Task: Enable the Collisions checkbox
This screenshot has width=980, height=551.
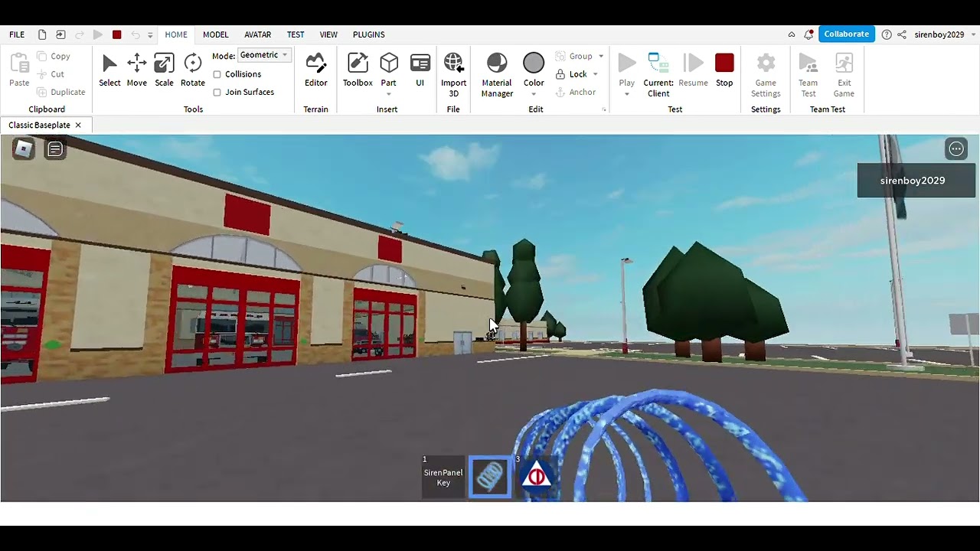Action: click(217, 74)
